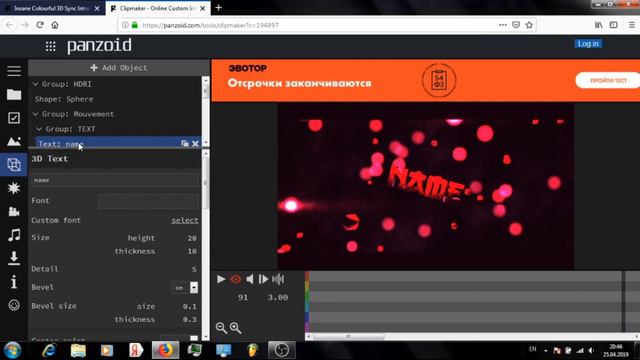Close the Clipmaker browser tab
Viewport: 640px width, 360px height.
[x=202, y=8]
